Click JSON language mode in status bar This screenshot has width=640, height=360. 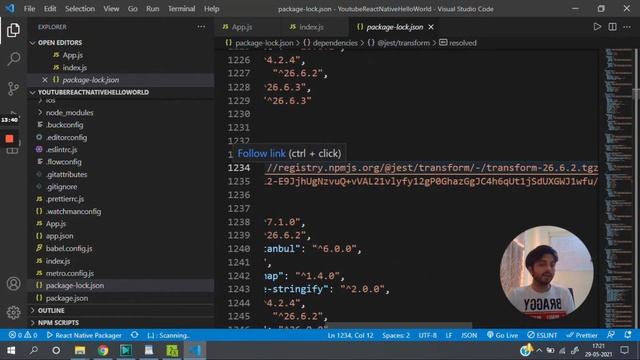pyautogui.click(x=469, y=335)
